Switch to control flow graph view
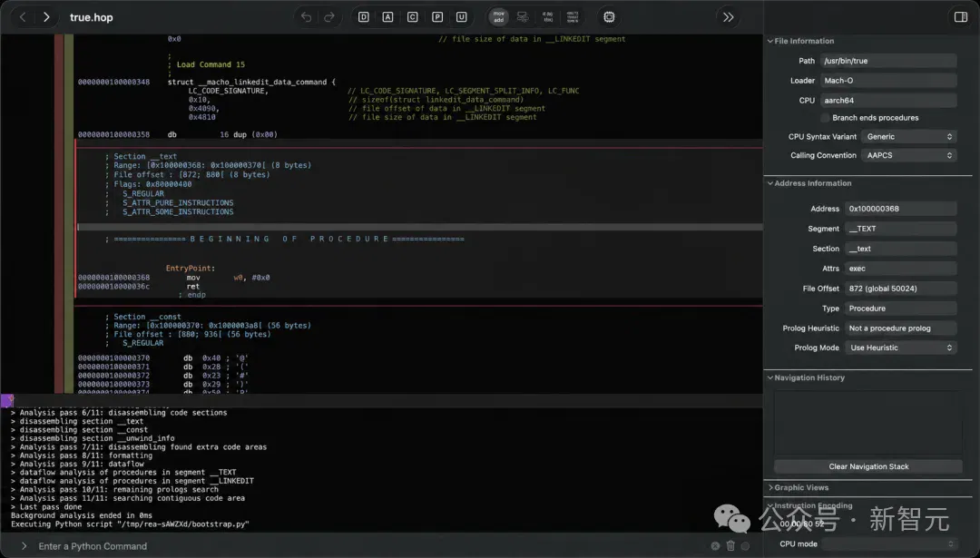 pyautogui.click(x=523, y=17)
